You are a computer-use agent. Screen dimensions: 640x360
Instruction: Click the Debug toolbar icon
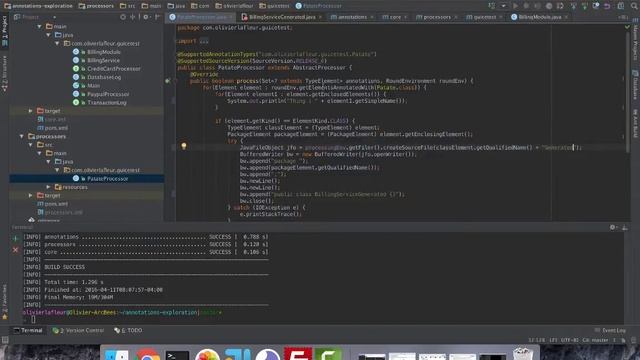(526, 6)
